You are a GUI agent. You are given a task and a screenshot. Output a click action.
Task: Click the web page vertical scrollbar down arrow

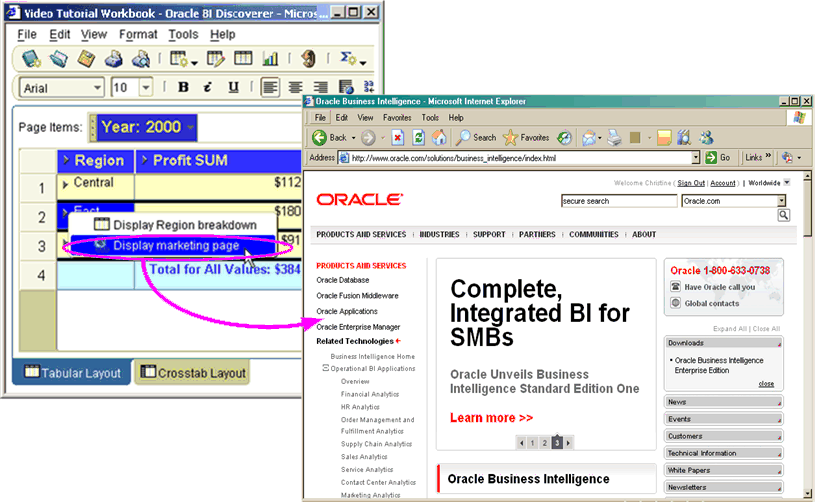click(807, 494)
